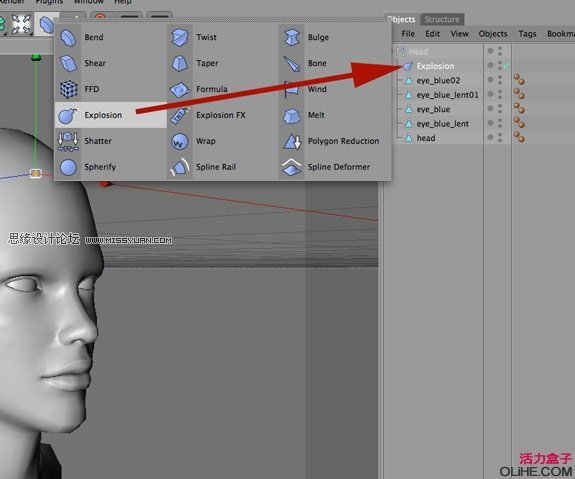Select the Bend deformer icon
The width and height of the screenshot is (575, 479).
pos(68,37)
